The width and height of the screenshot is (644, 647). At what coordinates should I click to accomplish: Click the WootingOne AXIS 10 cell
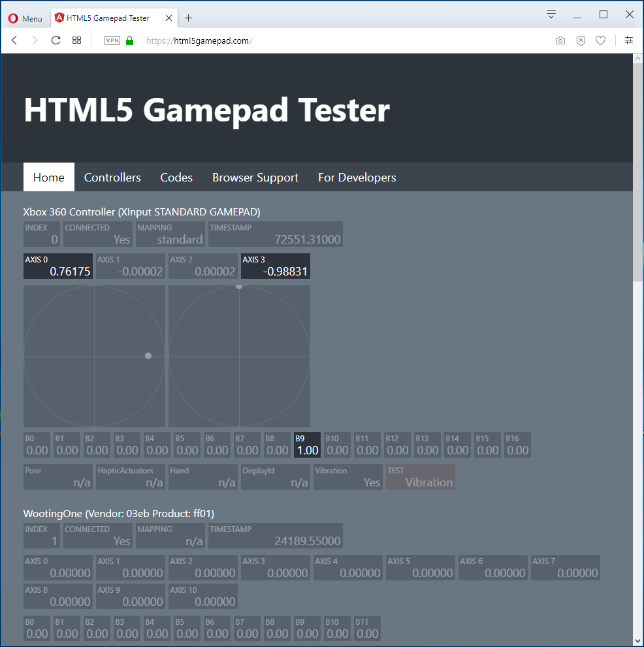pyautogui.click(x=202, y=596)
